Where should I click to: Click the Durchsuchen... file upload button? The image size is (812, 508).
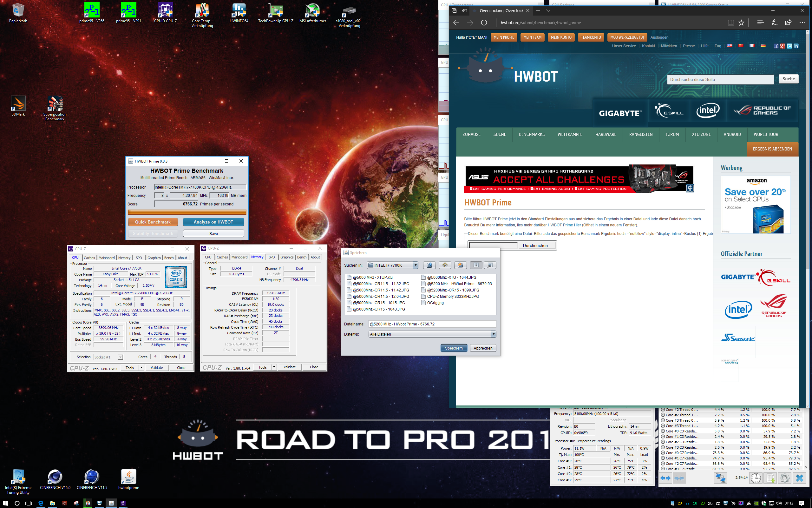coord(537,245)
